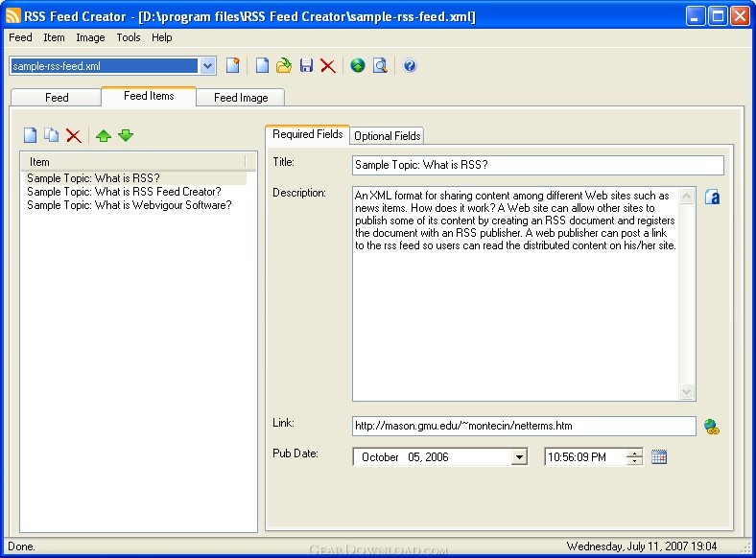
Task: Close the RSS Feed Creator window
Action: pos(740,16)
